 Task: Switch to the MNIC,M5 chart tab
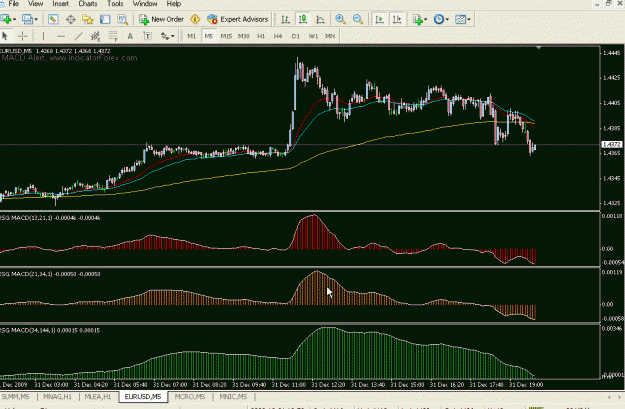pyautogui.click(x=233, y=397)
